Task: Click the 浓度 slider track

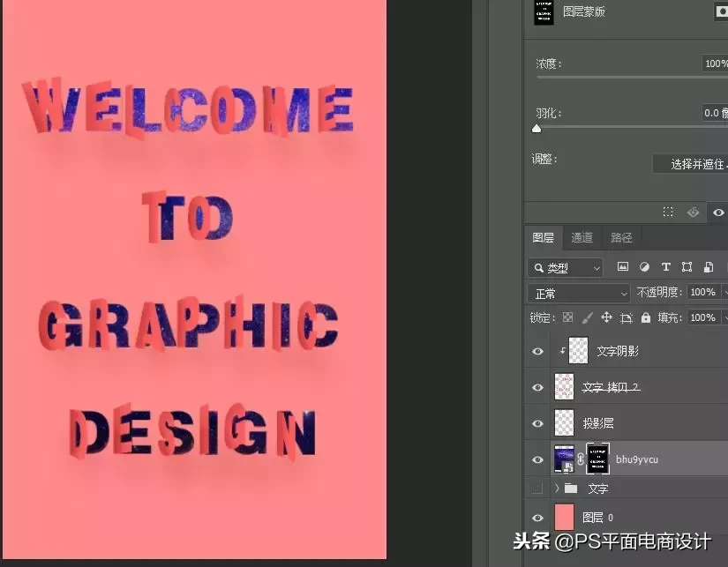Action: 632,77
